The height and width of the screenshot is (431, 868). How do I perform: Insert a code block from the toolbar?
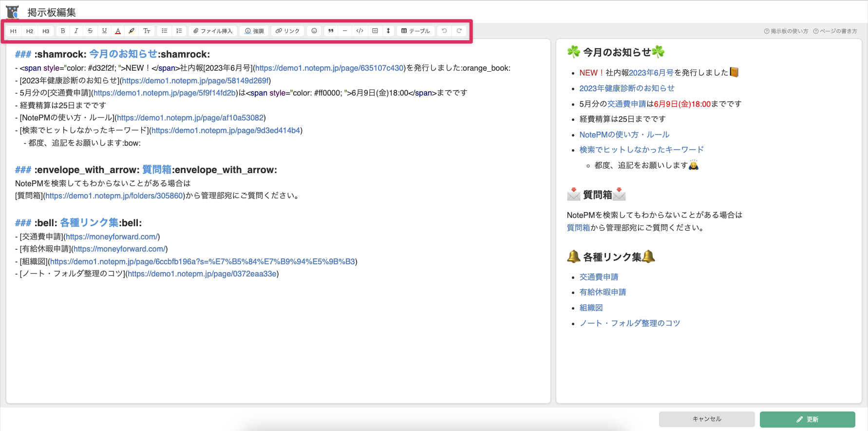[x=375, y=31]
